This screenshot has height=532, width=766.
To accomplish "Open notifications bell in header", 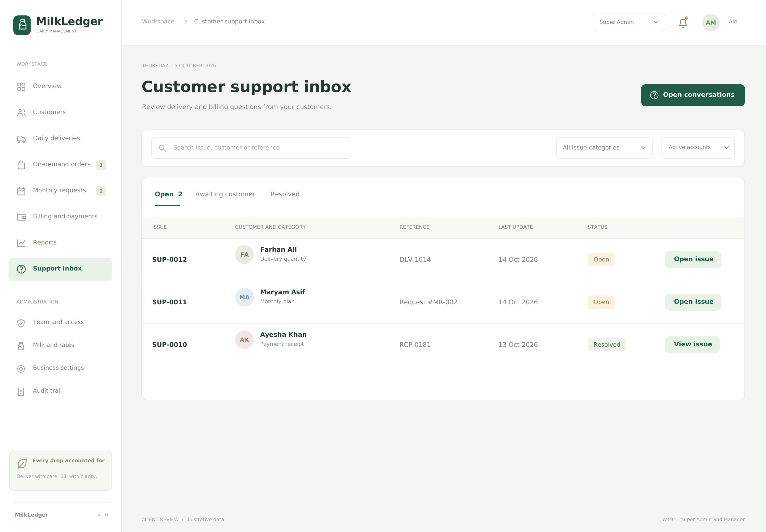I will point(683,22).
